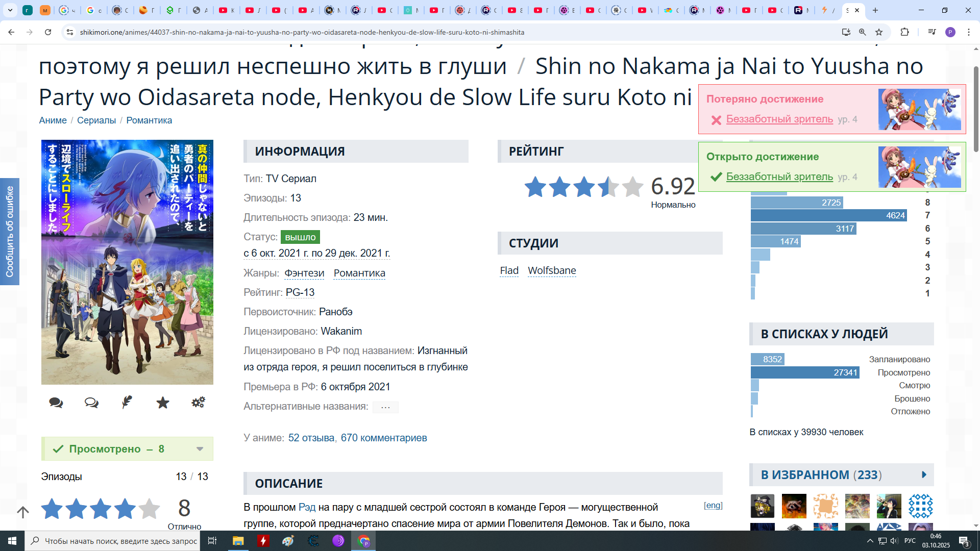Open the 'Сериалы' breadcrumb link
Viewport: 980px width, 551px height.
point(96,120)
